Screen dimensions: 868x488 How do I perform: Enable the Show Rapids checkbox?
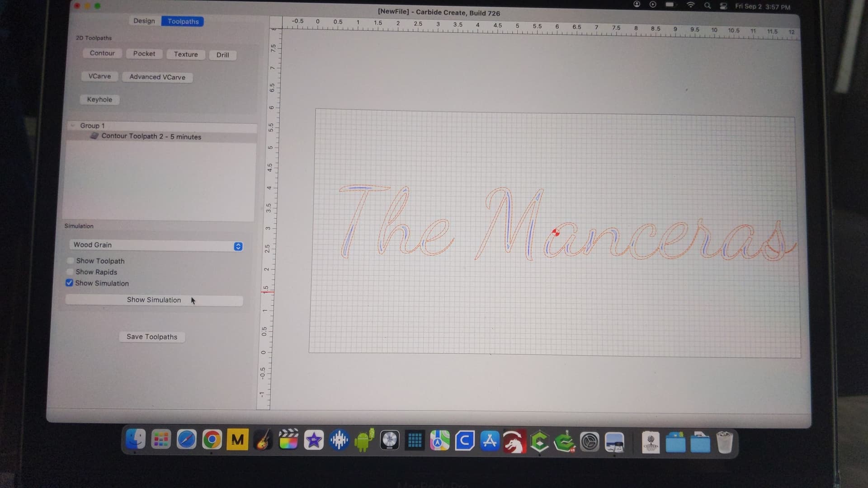[70, 272]
